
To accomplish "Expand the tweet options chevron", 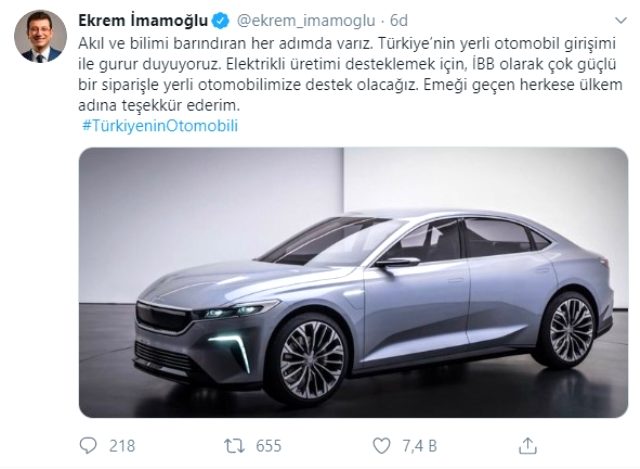I will coord(621,20).
